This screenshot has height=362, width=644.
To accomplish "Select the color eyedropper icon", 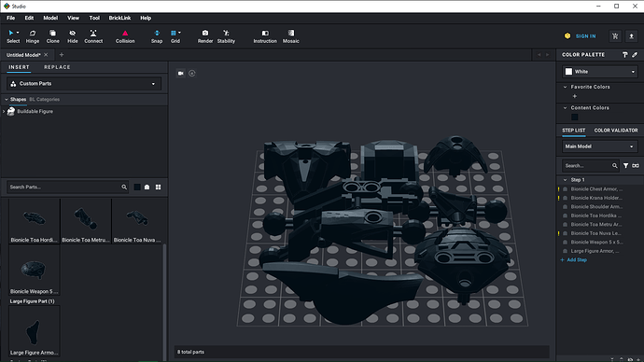I will (635, 55).
